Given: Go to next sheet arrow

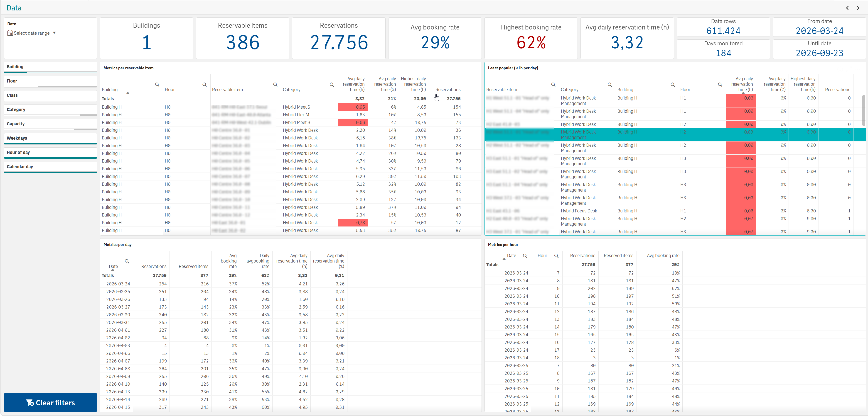Looking at the screenshot, I should click(858, 8).
